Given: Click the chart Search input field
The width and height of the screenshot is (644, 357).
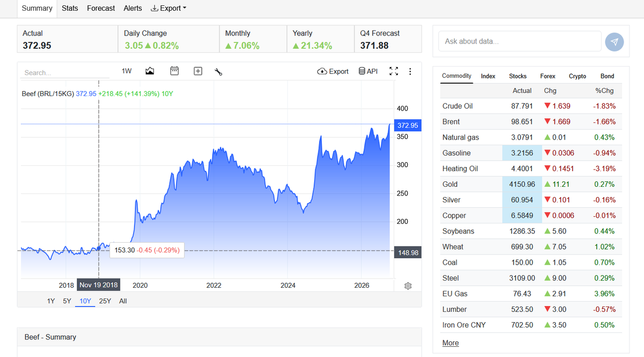Looking at the screenshot, I should click(x=65, y=72).
